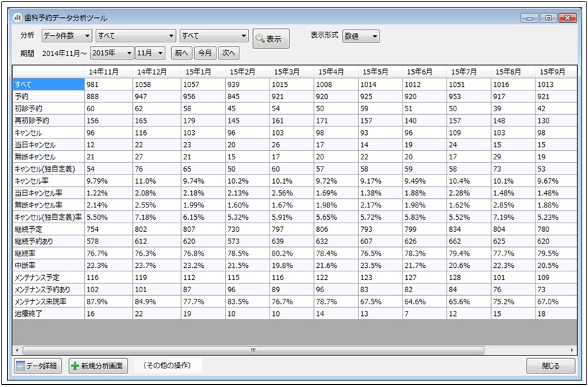The image size is (588, 387).
Task: Click cell 80.2% in 継続率 row
Action: tap(291, 253)
